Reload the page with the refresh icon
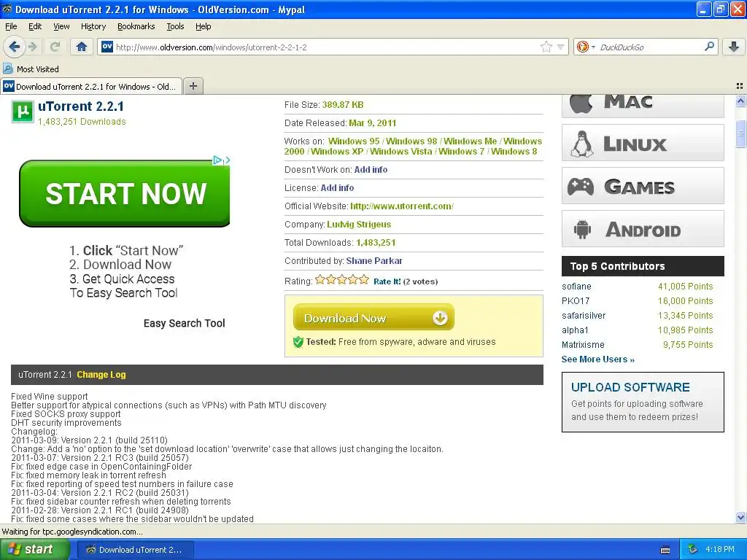747x560 pixels. point(55,47)
